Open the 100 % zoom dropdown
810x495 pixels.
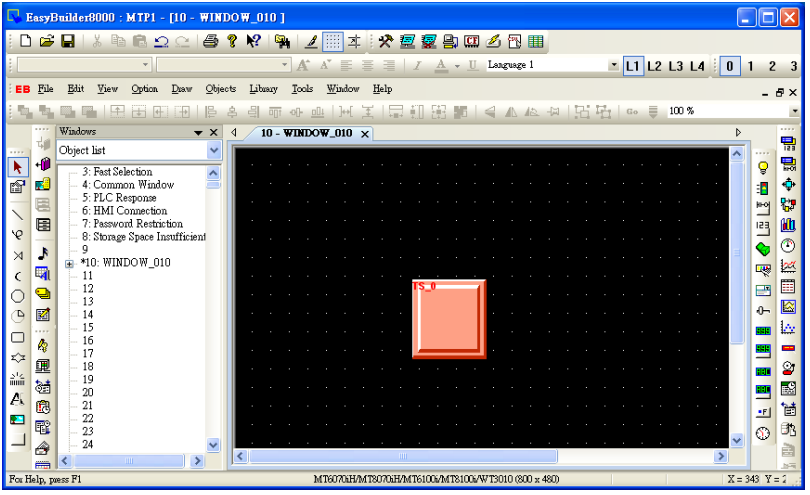[x=794, y=111]
